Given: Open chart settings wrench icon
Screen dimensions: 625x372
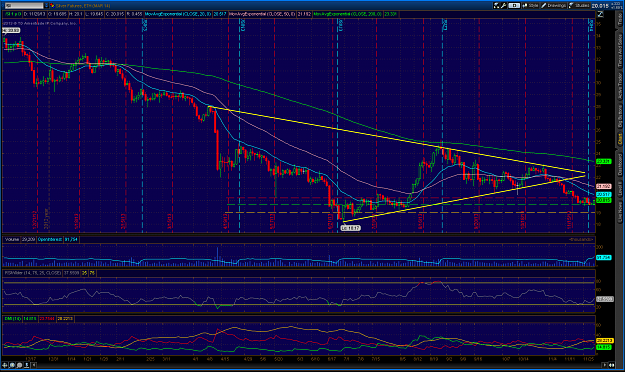Looking at the screenshot, I should [503, 5].
